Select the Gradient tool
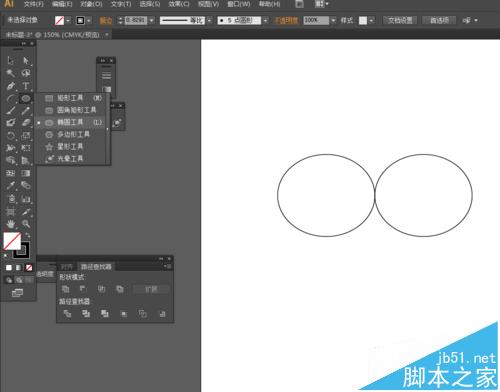500x392 pixels. [26, 173]
